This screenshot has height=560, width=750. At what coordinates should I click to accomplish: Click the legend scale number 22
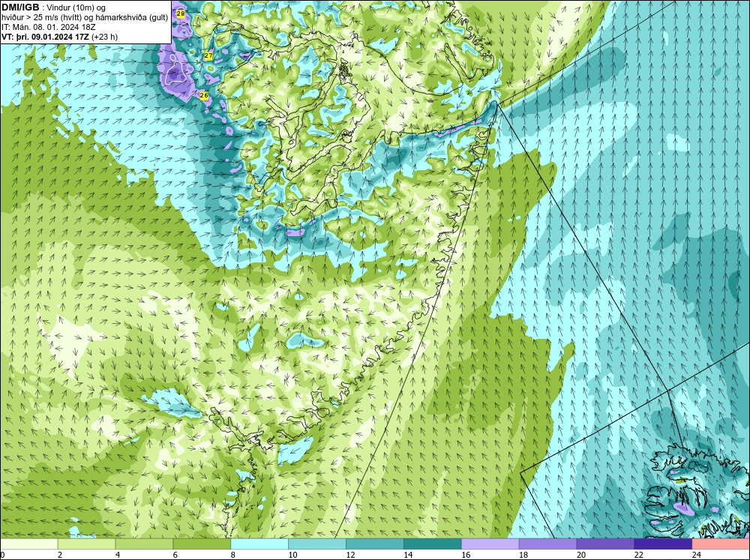[x=638, y=555]
